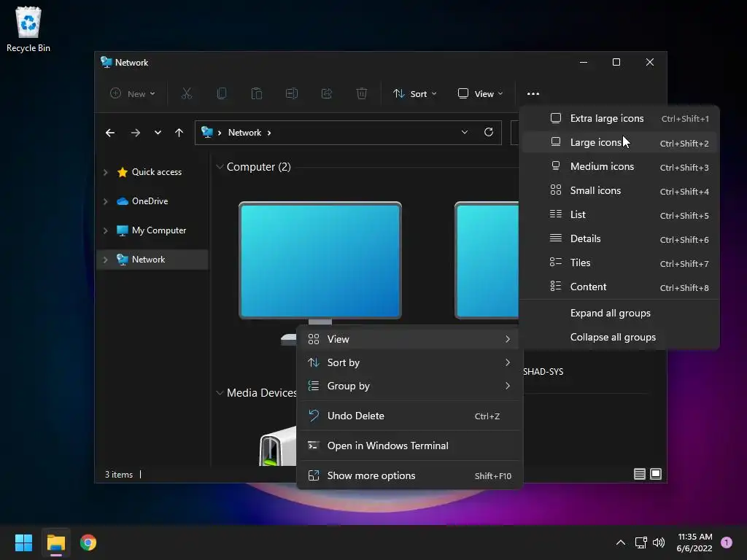Screen dimensions: 747x560
Task: Open Sort by submenu
Action: coord(410,362)
